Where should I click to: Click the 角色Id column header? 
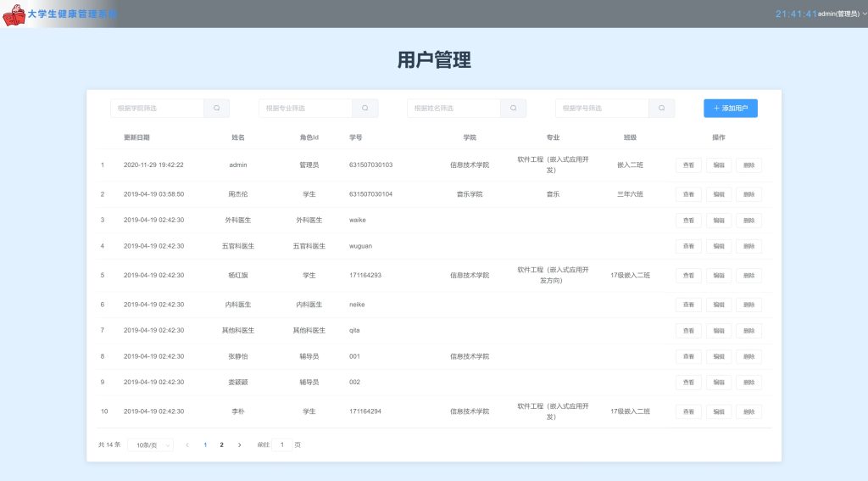309,137
